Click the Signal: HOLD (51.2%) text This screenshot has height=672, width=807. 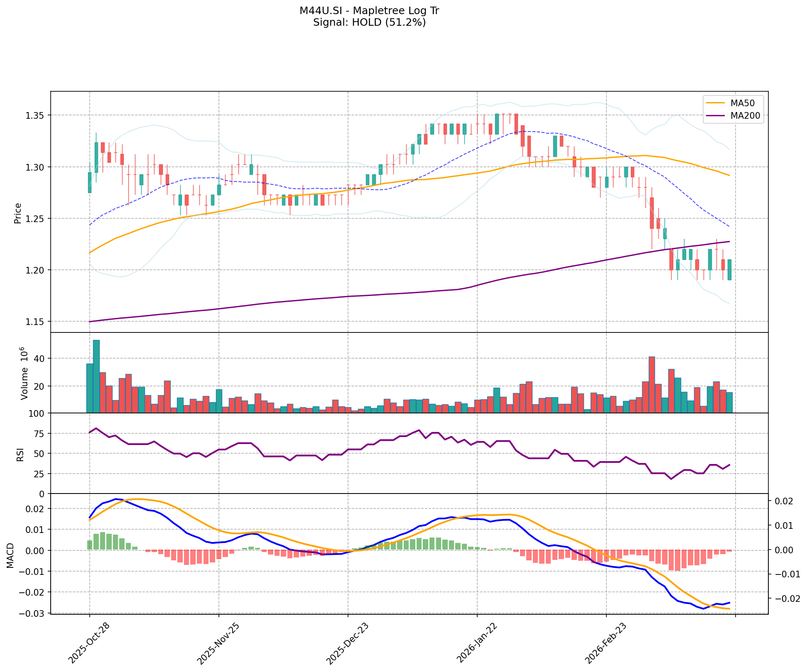pyautogui.click(x=369, y=22)
